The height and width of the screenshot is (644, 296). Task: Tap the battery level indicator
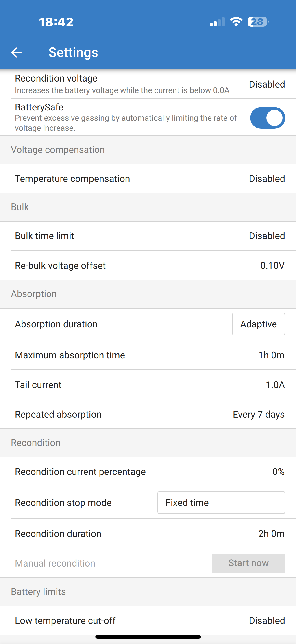[258, 22]
